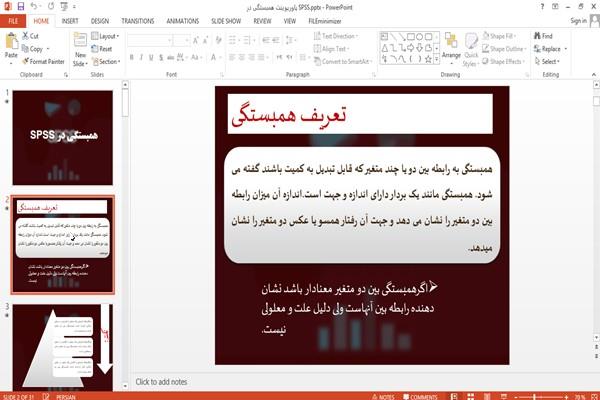Switch to the INSERT tab
The width and height of the screenshot is (600, 400).
pos(70,21)
